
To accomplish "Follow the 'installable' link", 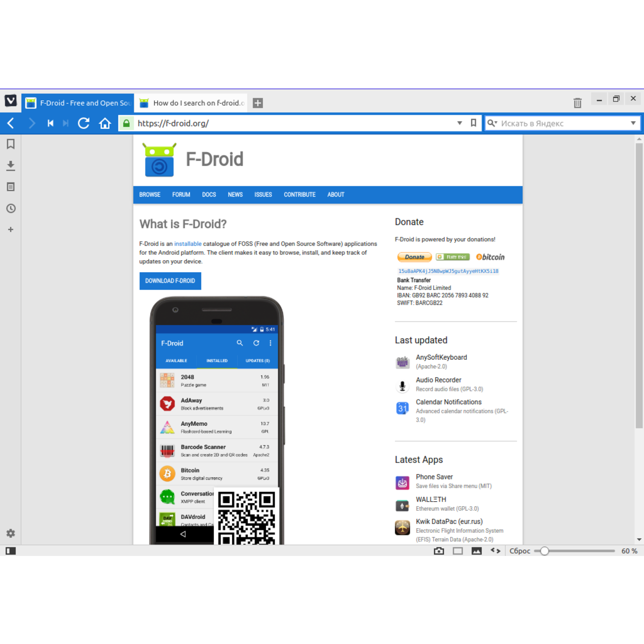I will (x=188, y=244).
